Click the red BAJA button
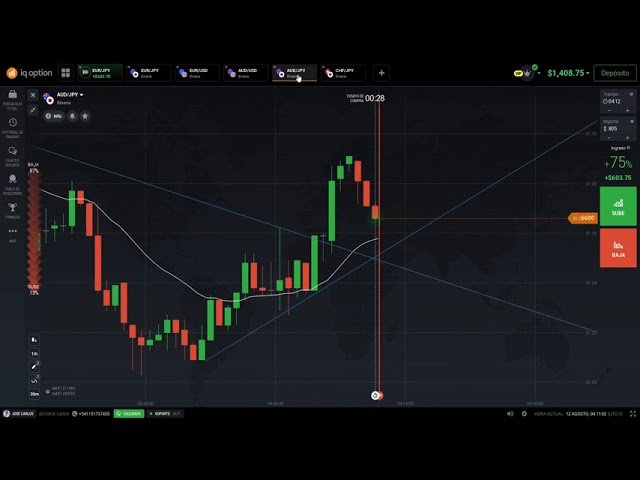The height and width of the screenshot is (480, 640). pyautogui.click(x=618, y=248)
